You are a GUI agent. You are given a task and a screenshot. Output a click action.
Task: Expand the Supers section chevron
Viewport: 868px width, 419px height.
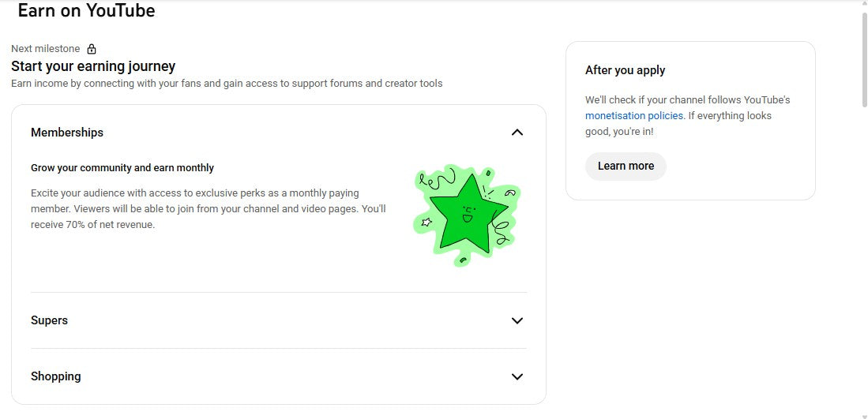tap(517, 320)
